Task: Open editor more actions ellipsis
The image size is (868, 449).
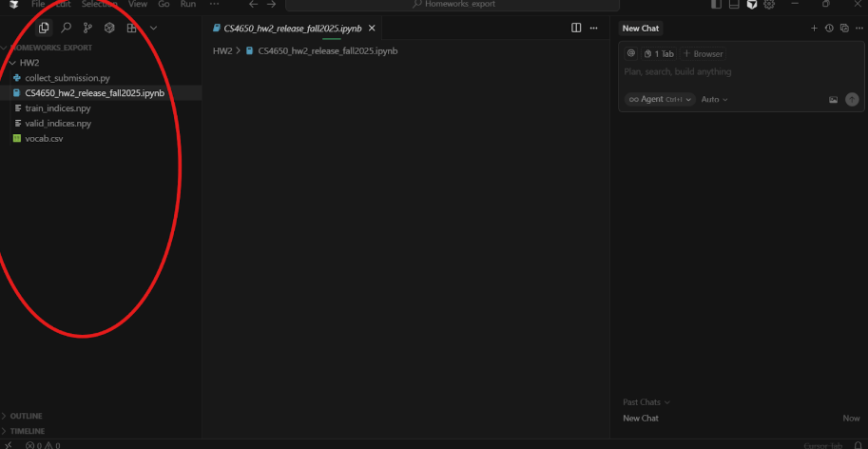Action: (x=594, y=28)
